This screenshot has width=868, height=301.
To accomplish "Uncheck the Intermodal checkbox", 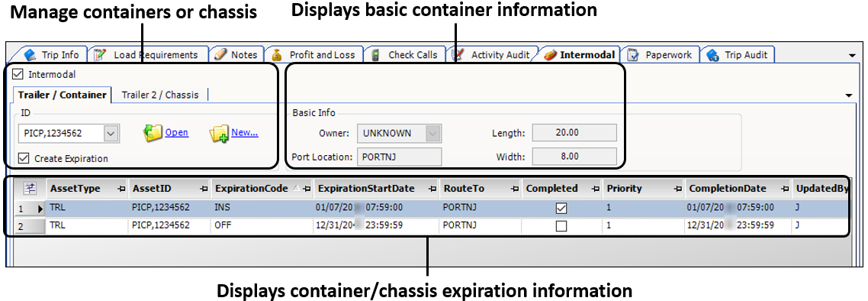I will tap(18, 74).
